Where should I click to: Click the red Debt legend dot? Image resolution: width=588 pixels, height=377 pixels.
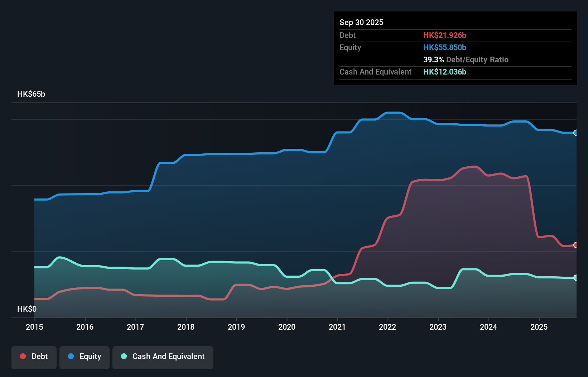coord(23,356)
